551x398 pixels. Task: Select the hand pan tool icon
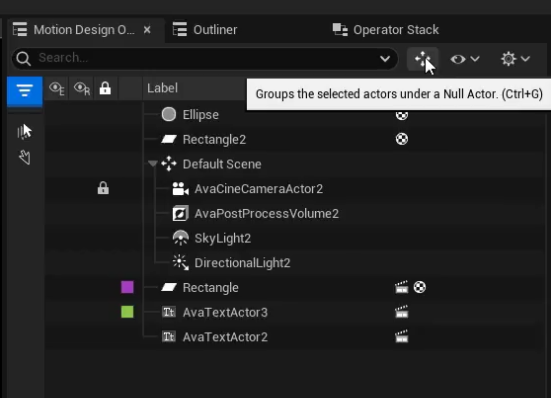pyautogui.click(x=25, y=157)
